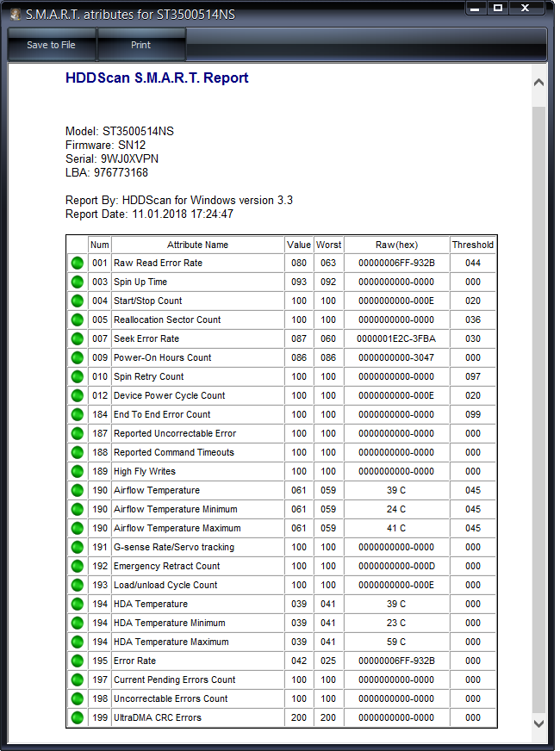Maximize the S.M.A.R.T. attributes window

(x=499, y=9)
